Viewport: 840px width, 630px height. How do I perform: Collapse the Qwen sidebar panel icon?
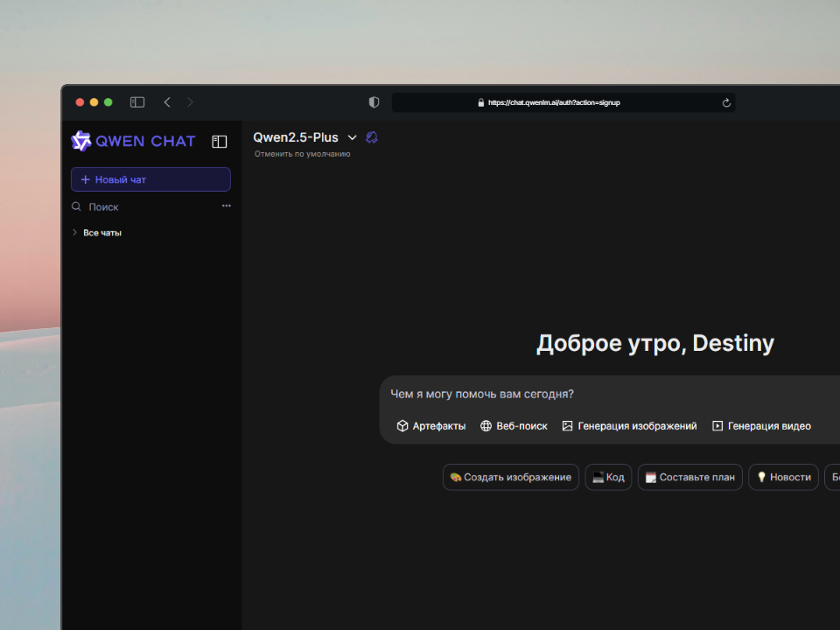click(219, 142)
